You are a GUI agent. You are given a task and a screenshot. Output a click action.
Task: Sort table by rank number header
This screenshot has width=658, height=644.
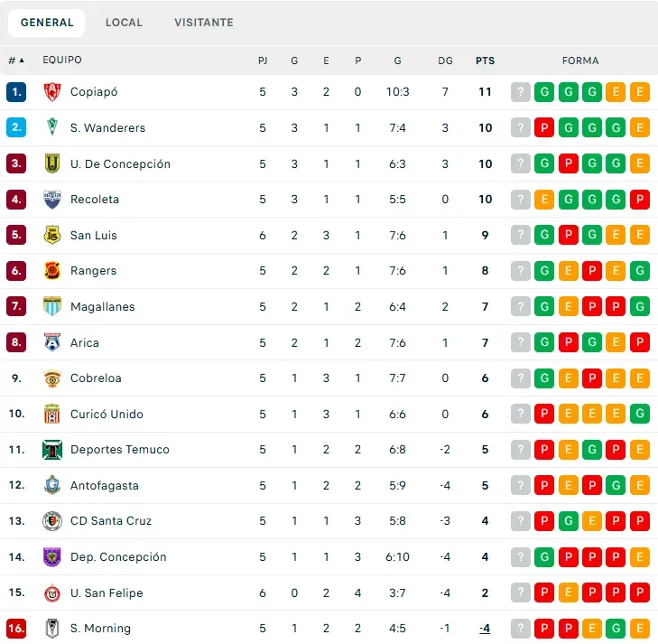point(16,61)
